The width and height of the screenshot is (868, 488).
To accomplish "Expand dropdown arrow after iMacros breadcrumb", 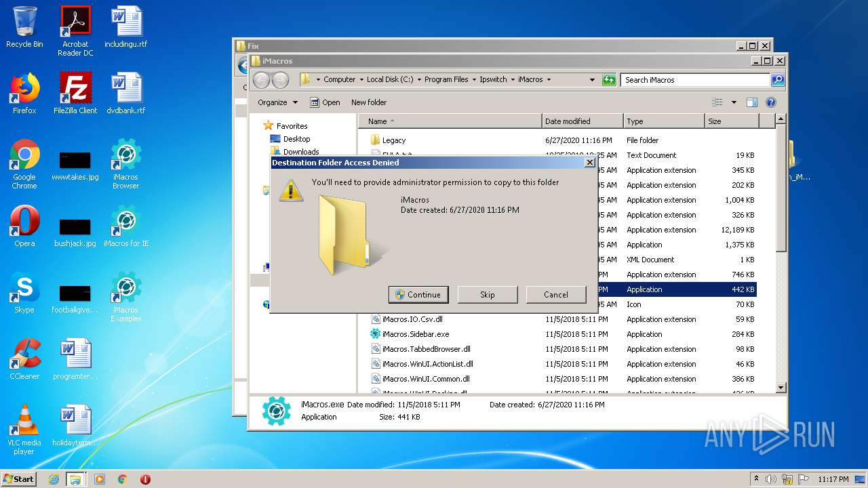I will (x=549, y=79).
